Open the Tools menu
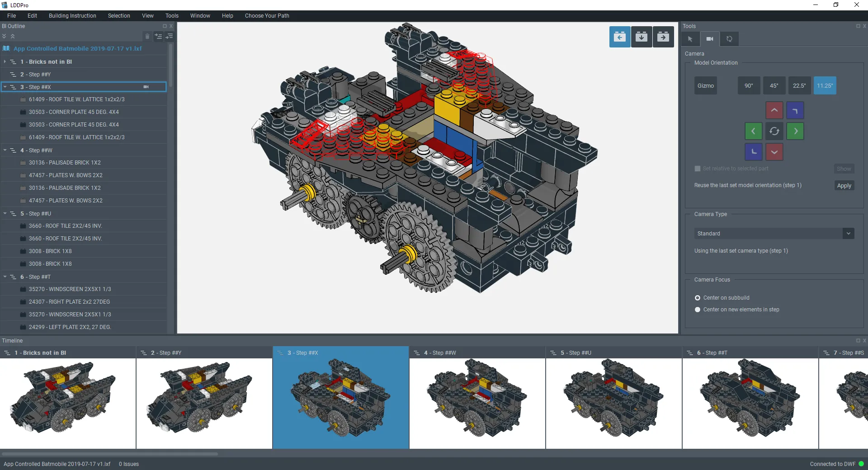This screenshot has width=868, height=470. (x=172, y=16)
